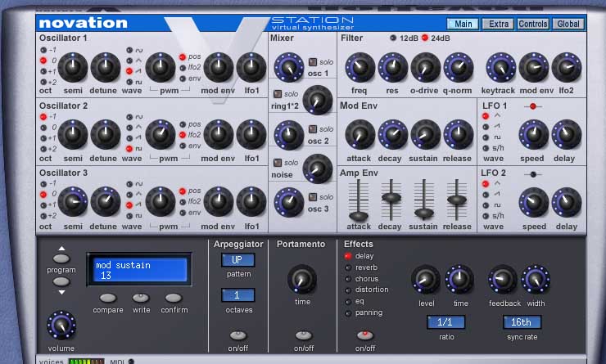Click the LFO 2 delay knob
Image resolution: width=606 pixels, height=364 pixels.
click(x=567, y=202)
